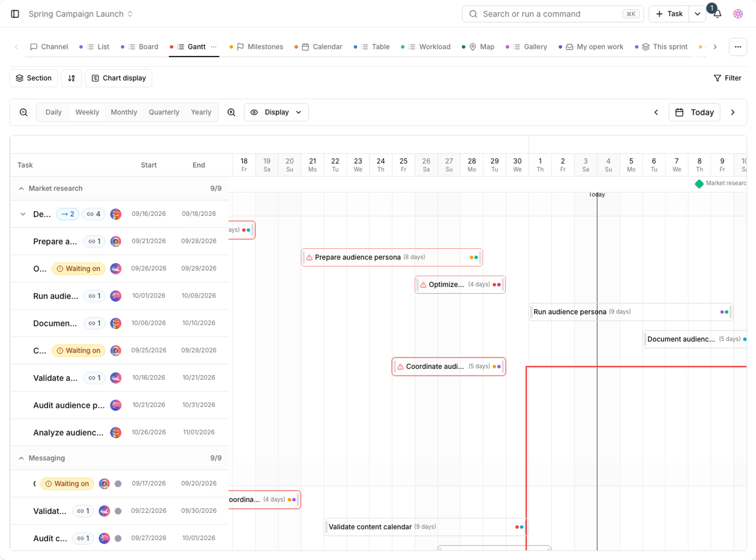Collapse the Market research section
Image resolution: width=756 pixels, height=560 pixels.
tap(21, 188)
